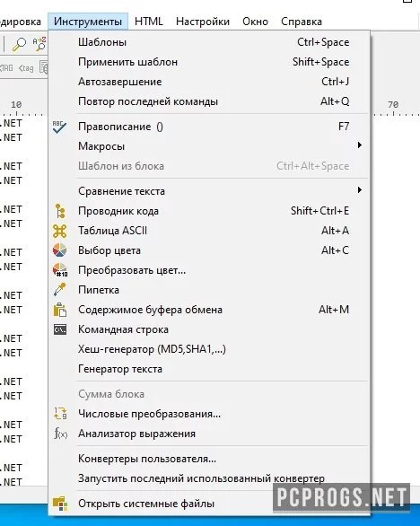The width and height of the screenshot is (420, 526).
Task: Open the Инструменты menu
Action: [x=88, y=22]
